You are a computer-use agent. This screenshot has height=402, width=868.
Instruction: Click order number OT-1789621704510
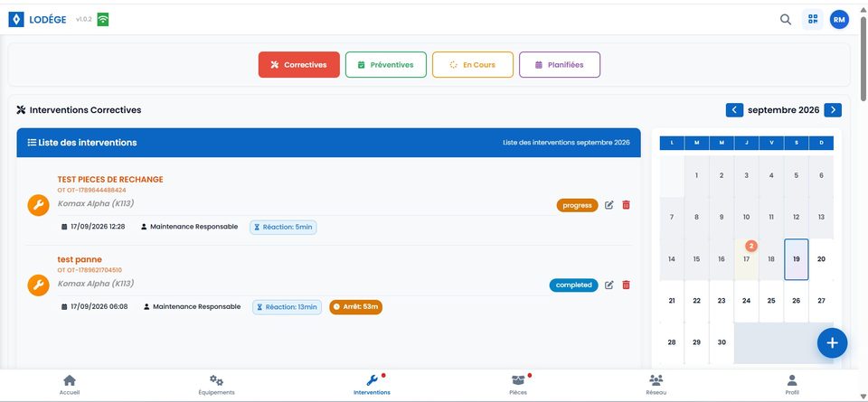pos(90,270)
